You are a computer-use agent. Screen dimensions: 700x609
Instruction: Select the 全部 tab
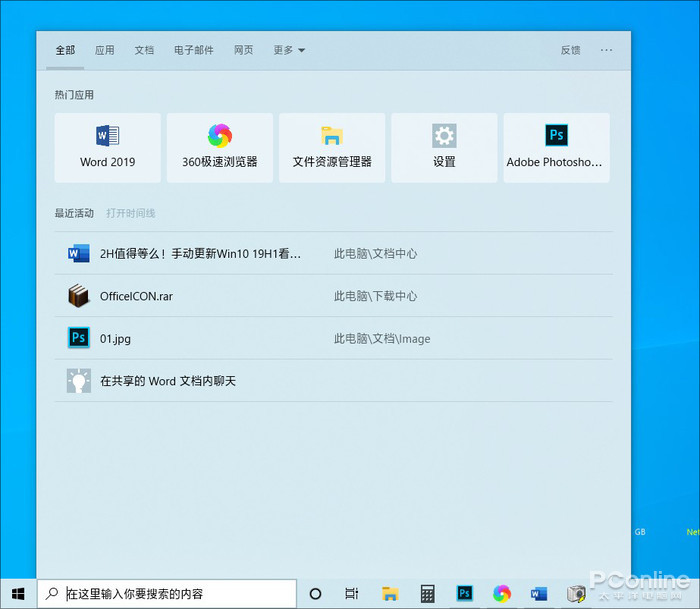65,50
